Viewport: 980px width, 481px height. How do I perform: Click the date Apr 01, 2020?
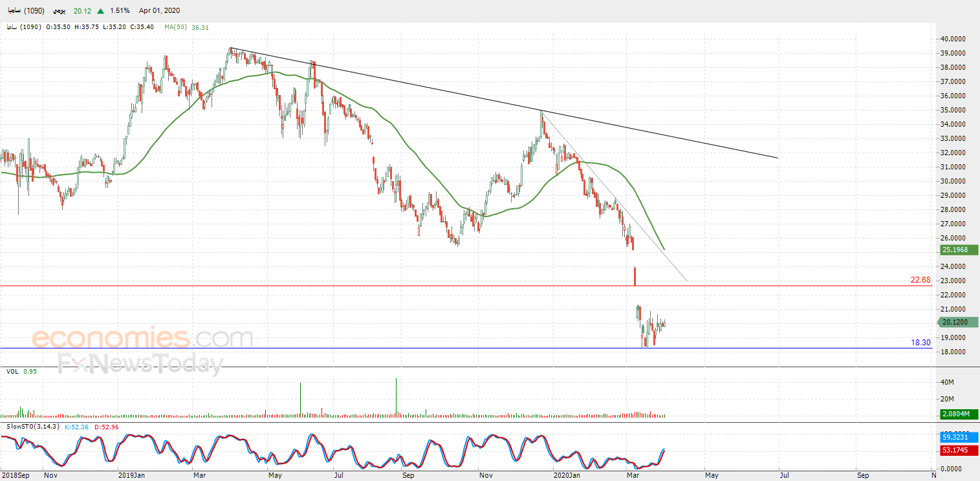pos(159,11)
